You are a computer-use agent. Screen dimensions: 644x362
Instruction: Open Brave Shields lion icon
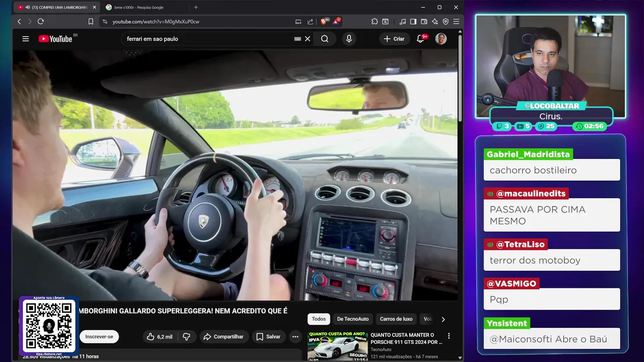(325, 22)
